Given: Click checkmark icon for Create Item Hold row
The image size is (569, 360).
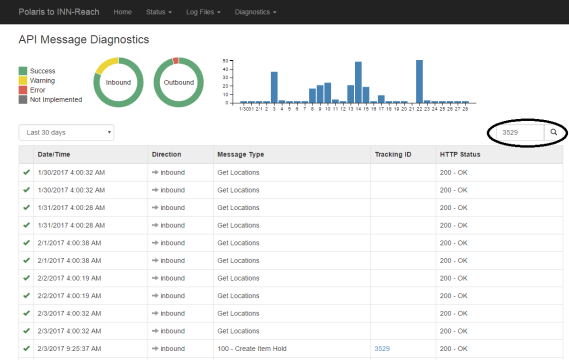Looking at the screenshot, I should (26, 348).
